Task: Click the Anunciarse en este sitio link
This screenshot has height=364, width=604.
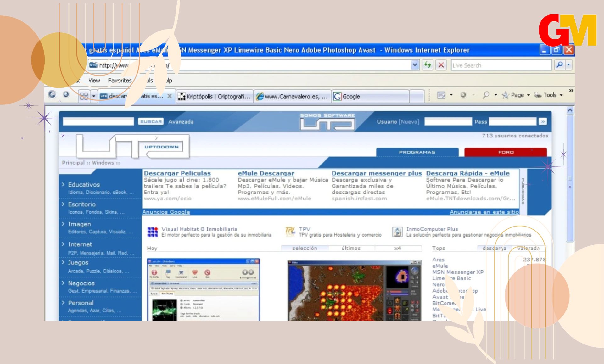Action: click(484, 212)
